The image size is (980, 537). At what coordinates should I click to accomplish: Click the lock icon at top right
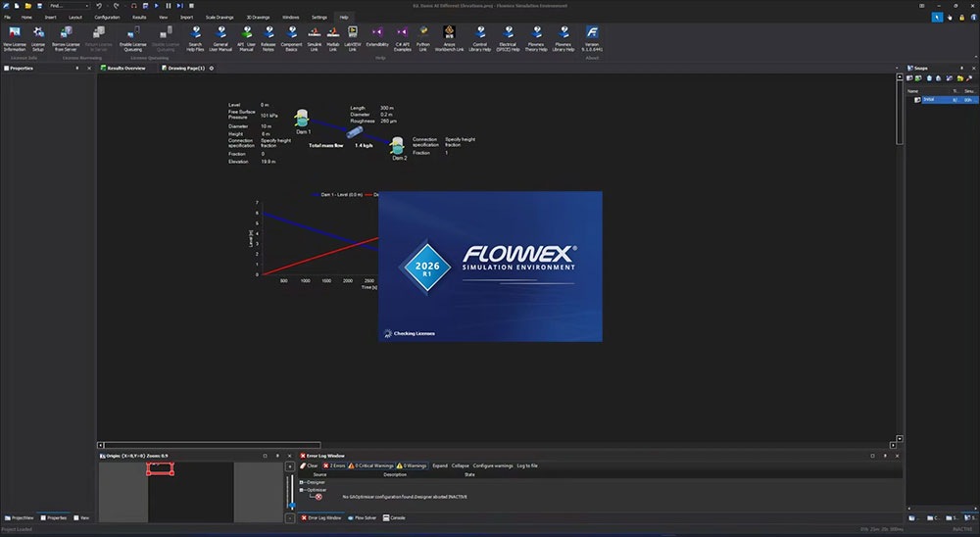point(961,18)
